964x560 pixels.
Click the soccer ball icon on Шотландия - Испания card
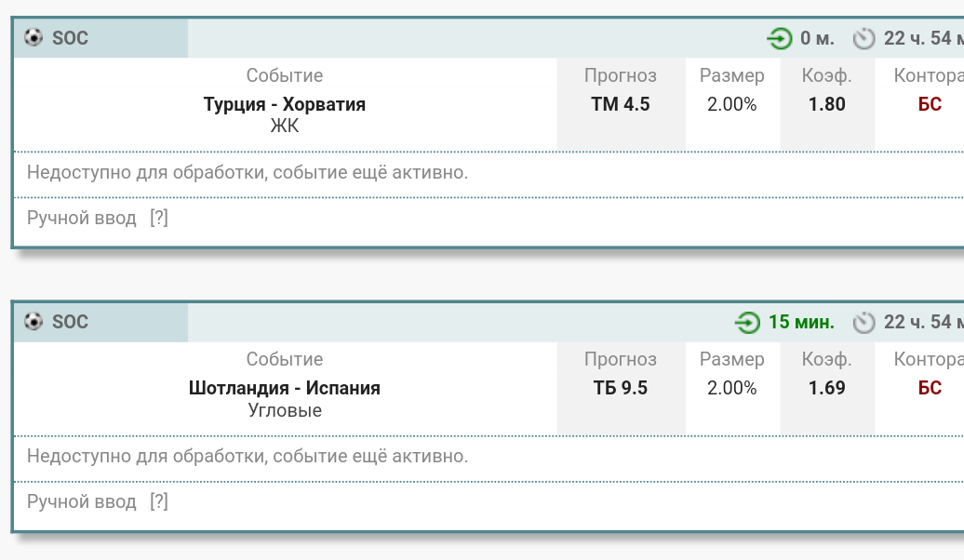33,322
